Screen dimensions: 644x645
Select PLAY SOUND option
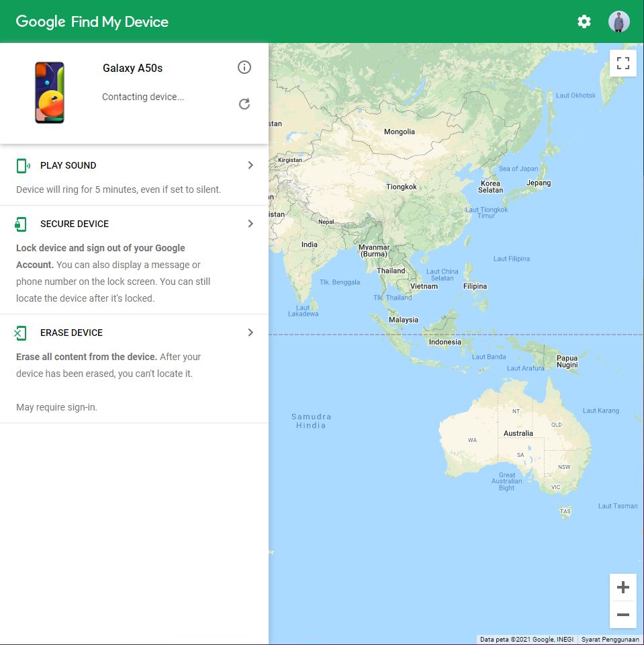pos(68,165)
